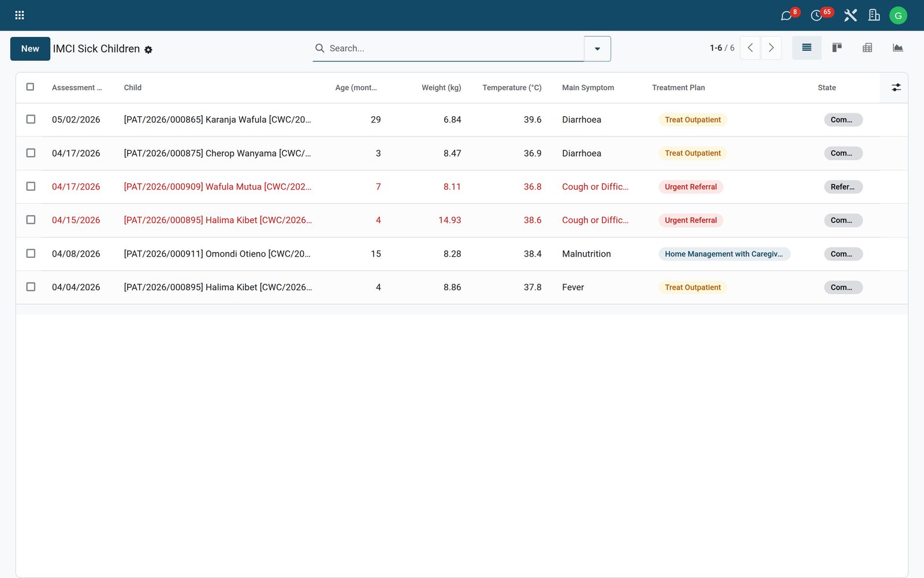Expand the search filter options dropdown
Screen dimensions: 924x578
pos(597,49)
